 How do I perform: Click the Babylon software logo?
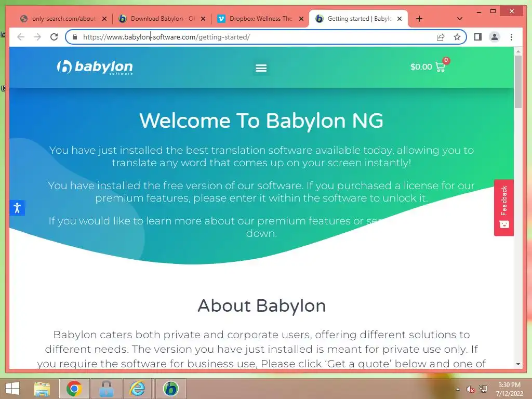pos(95,67)
